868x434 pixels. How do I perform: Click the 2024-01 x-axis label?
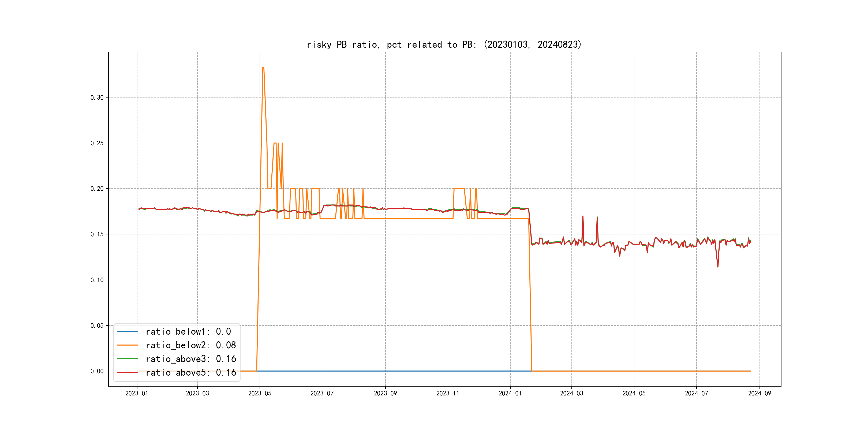click(510, 393)
